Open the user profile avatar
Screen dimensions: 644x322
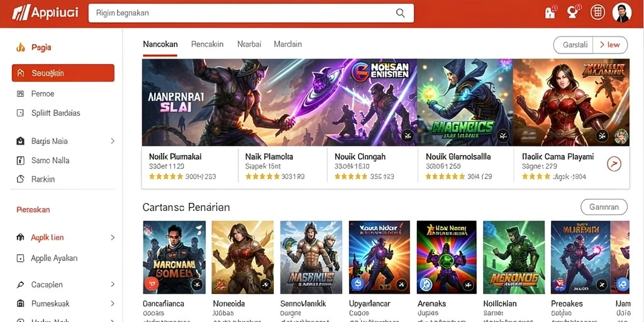pos(621,13)
